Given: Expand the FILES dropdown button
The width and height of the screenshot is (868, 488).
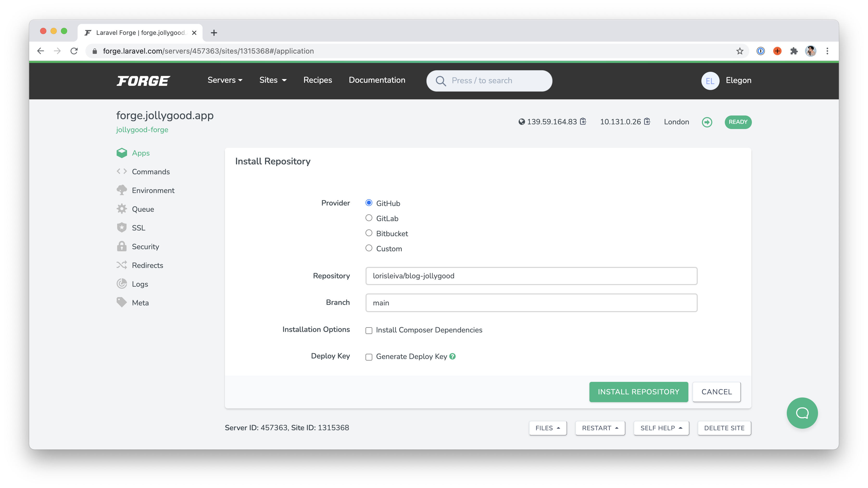Looking at the screenshot, I should pyautogui.click(x=548, y=428).
